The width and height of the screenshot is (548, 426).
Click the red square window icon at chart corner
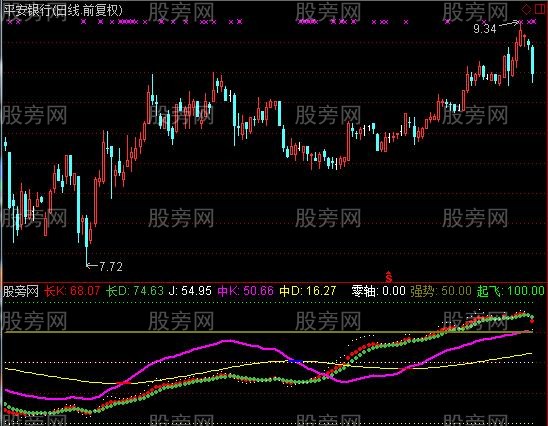coord(540,9)
